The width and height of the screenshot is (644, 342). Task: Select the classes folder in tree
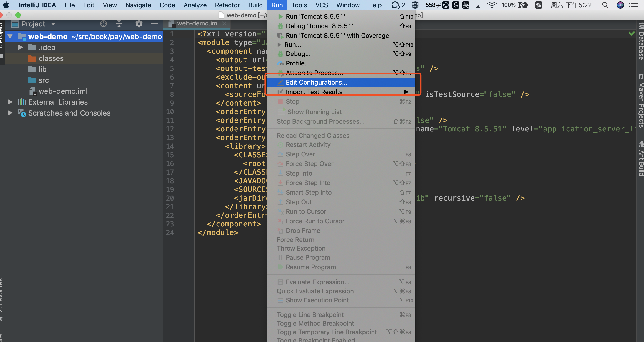click(x=51, y=58)
